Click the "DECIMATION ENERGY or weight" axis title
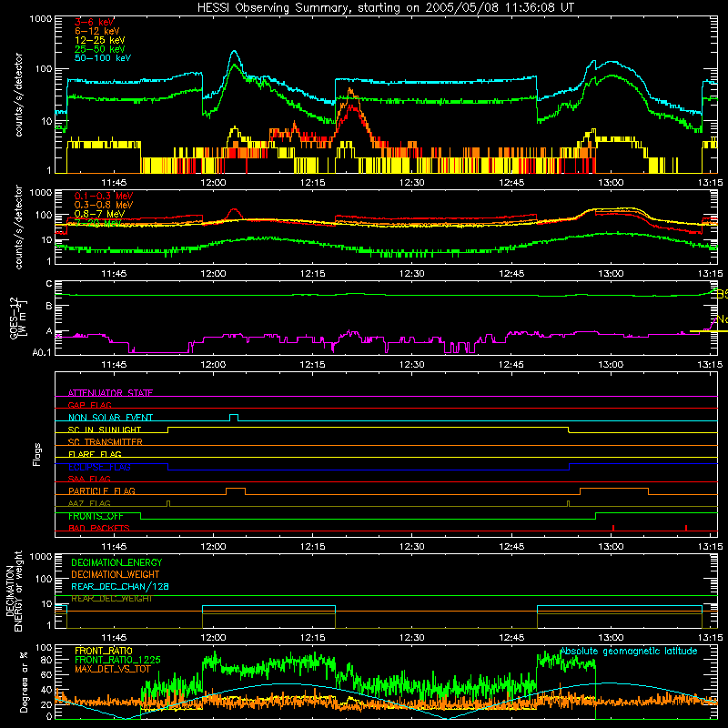728x728 pixels. 13,591
